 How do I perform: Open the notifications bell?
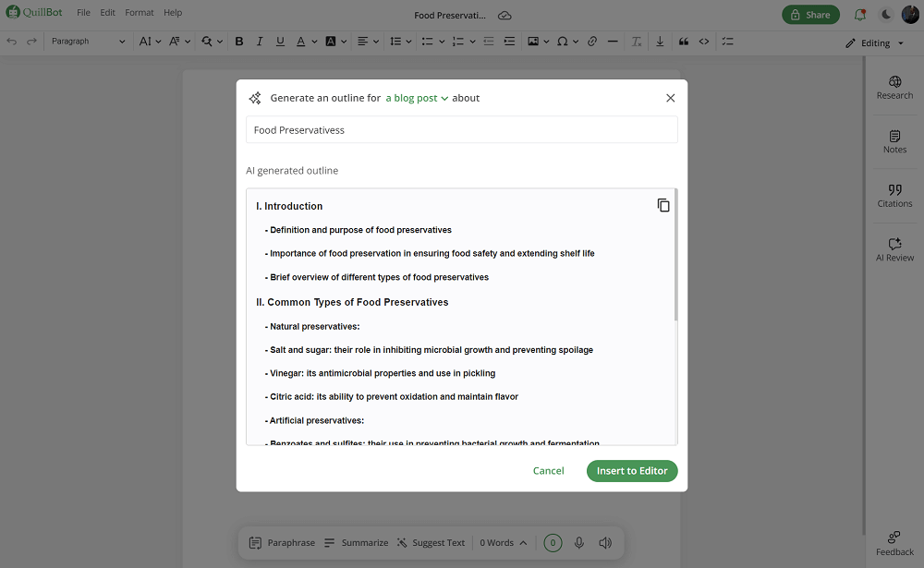click(859, 15)
